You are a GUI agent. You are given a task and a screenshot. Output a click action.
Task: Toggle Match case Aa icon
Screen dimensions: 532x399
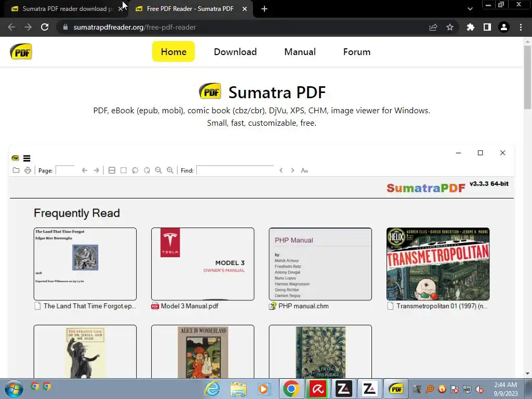[304, 170]
